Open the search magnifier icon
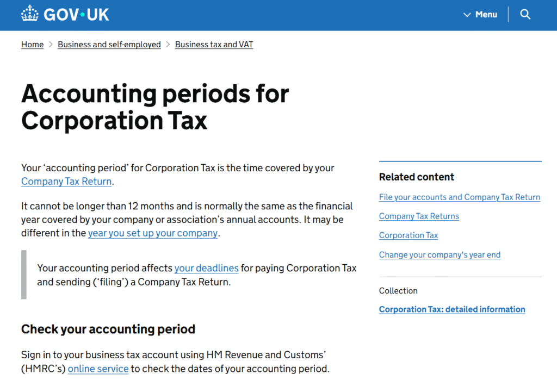557x392 pixels. click(x=525, y=15)
